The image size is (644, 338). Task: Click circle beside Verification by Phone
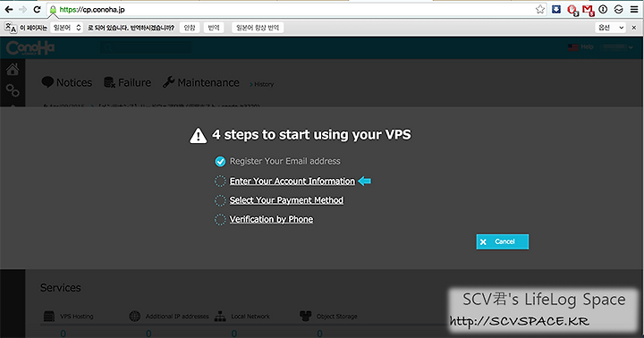(x=220, y=220)
